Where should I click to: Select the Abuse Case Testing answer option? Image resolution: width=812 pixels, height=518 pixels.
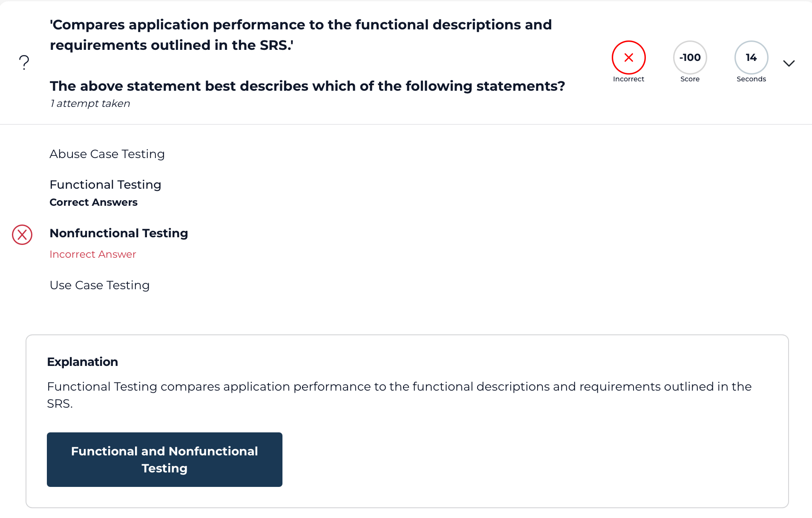coord(107,154)
